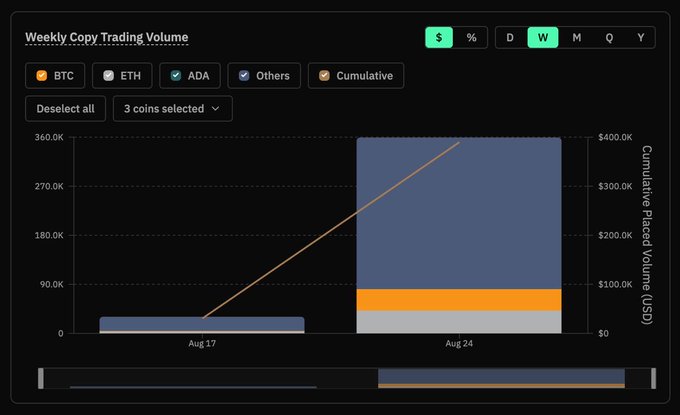Image resolution: width=680 pixels, height=415 pixels.
Task: Click the $100.0K right axis label
Action: (615, 284)
